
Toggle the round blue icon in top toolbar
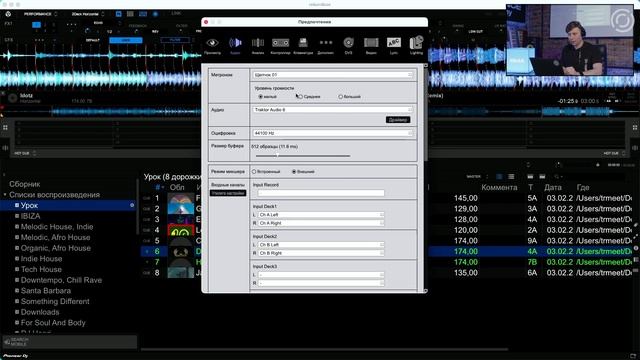coord(155,14)
